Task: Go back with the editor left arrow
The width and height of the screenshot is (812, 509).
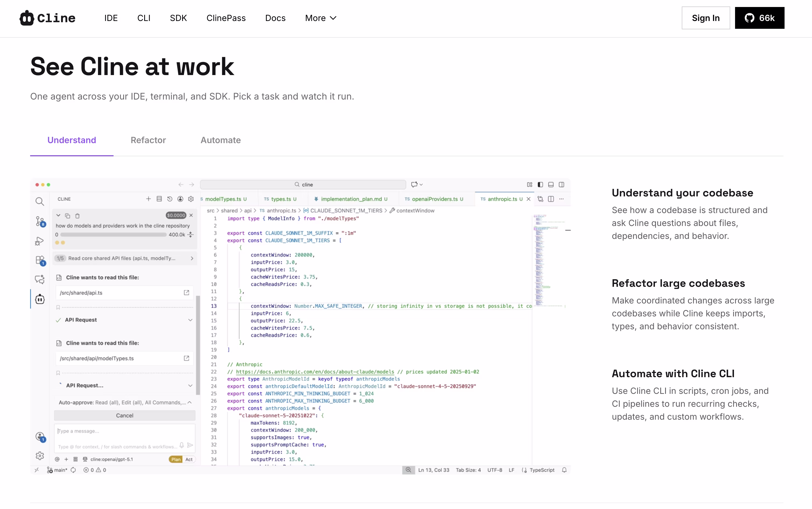Action: 181,185
